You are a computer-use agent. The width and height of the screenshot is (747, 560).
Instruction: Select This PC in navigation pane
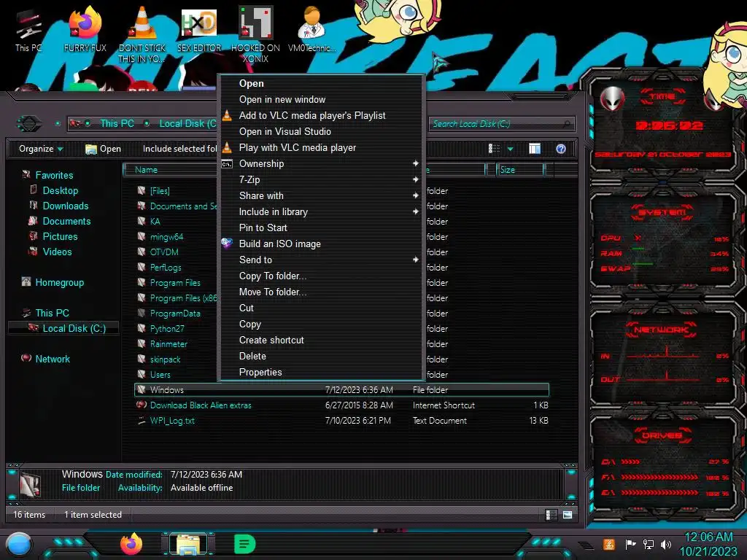coord(52,313)
